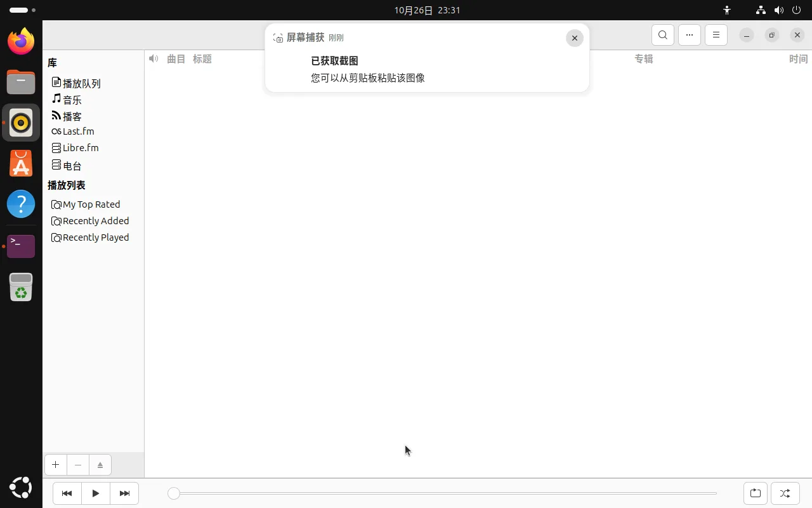Open the clock and calendar menu
Image resolution: width=812 pixels, height=508 pixels.
427,10
